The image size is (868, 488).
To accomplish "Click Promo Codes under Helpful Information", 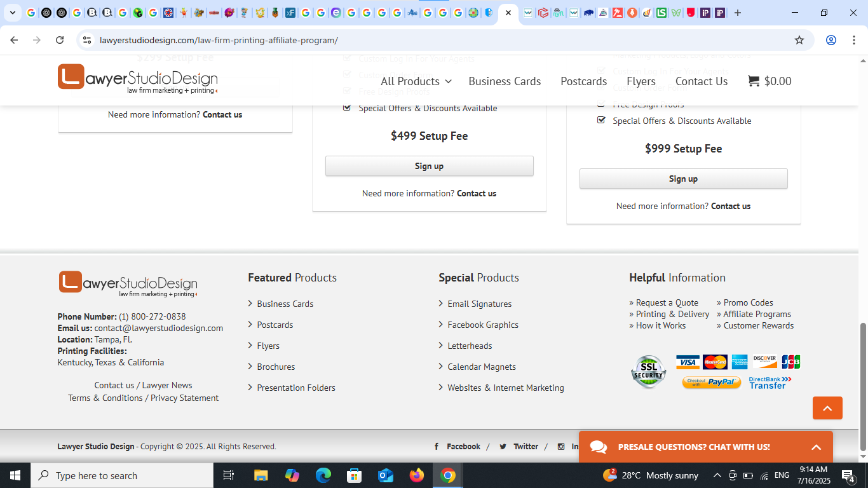I will [749, 302].
